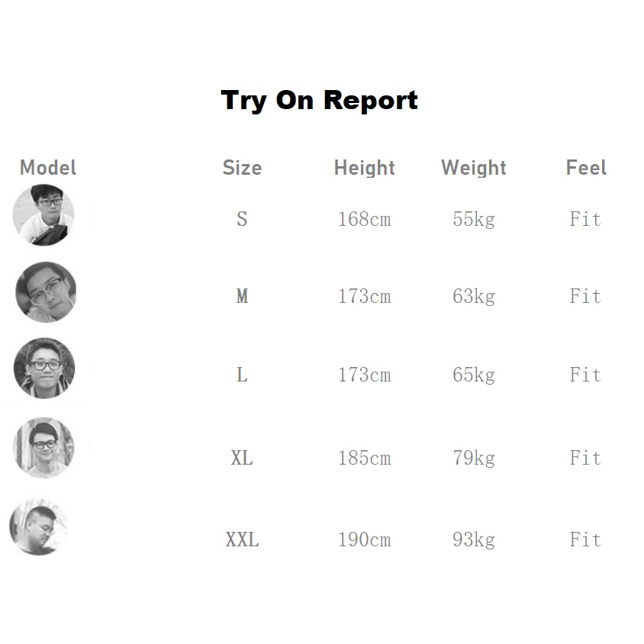
Task: Click Fit in the XL row
Action: click(x=585, y=459)
